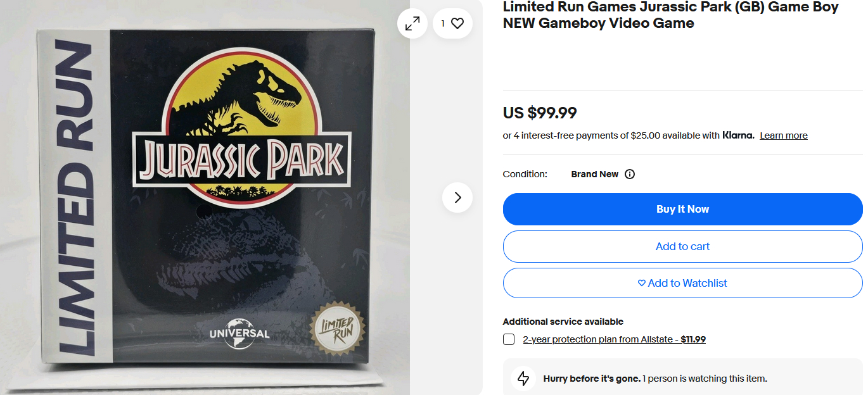Open the 2-year protection plan from Allstate link

click(x=614, y=339)
